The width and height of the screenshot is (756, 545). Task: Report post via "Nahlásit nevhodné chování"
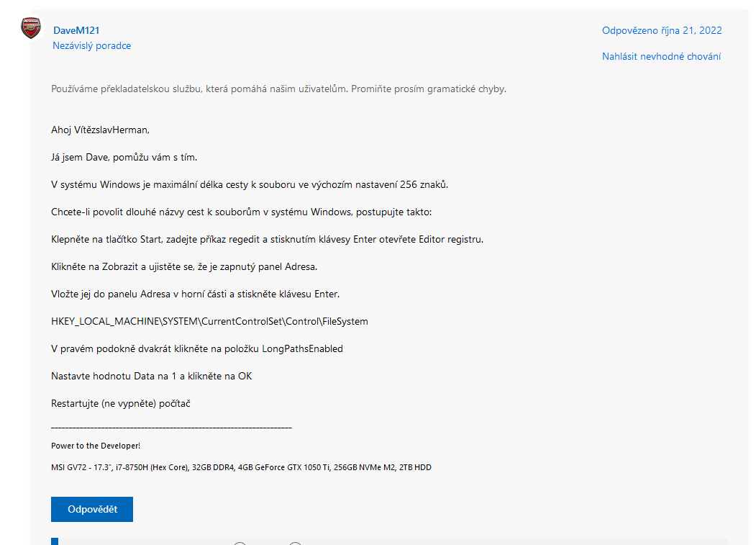[x=661, y=56]
